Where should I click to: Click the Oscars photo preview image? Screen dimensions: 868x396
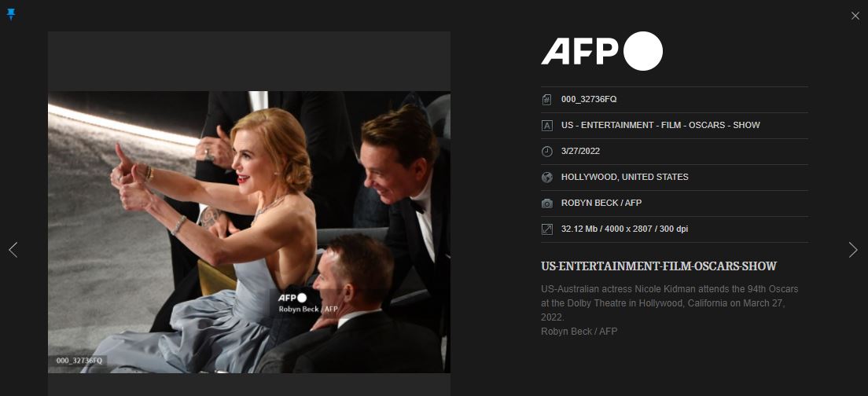pyautogui.click(x=248, y=232)
